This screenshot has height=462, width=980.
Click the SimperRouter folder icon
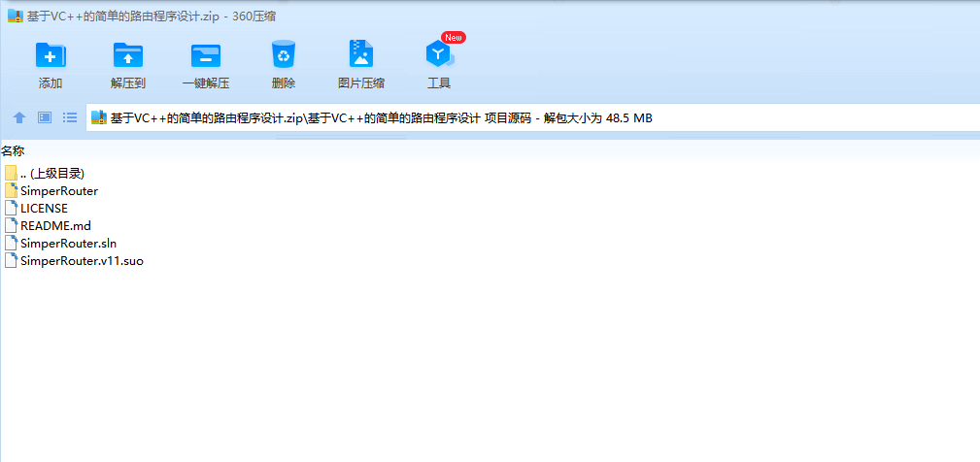coord(11,190)
